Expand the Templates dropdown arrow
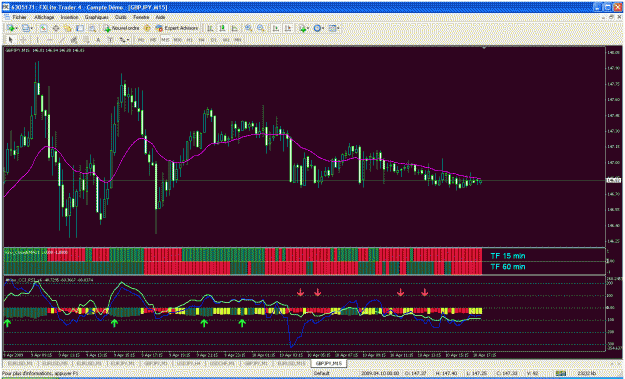This screenshot has width=625, height=379. (339, 28)
